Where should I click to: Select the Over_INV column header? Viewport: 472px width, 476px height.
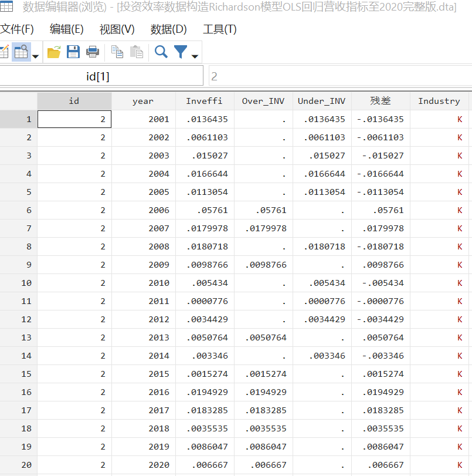pyautogui.click(x=263, y=101)
